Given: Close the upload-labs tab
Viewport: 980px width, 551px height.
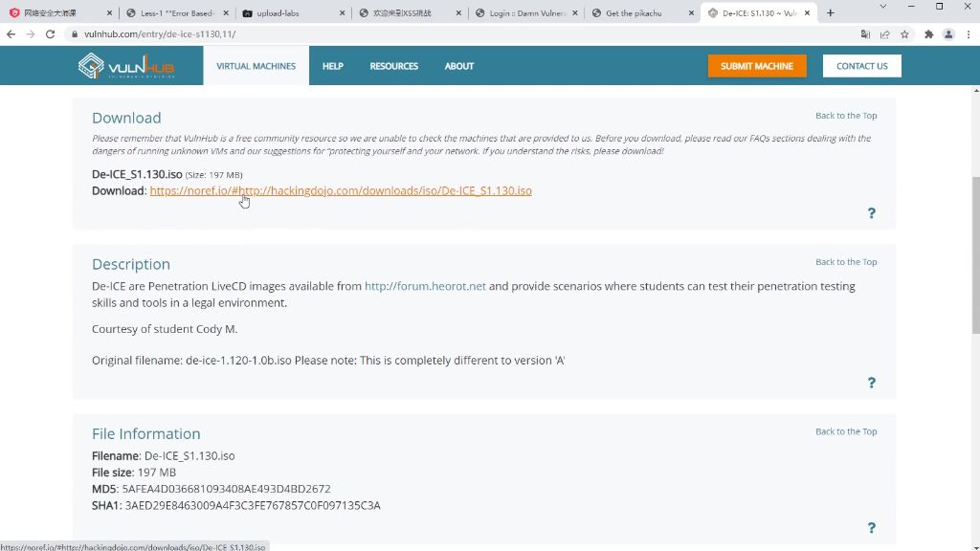Looking at the screenshot, I should coord(342,12).
